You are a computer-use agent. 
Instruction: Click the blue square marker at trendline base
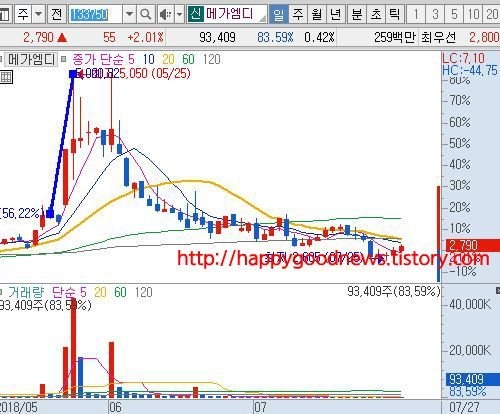coord(50,214)
